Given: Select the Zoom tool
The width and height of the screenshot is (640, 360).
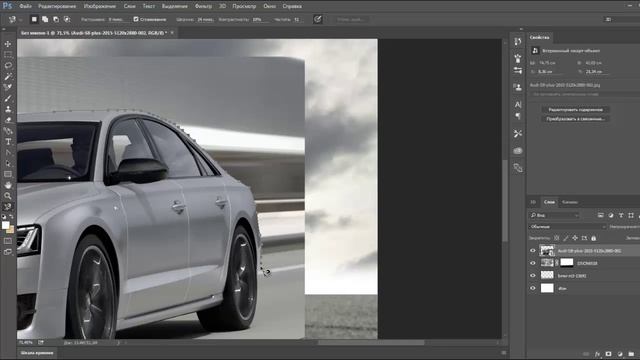Looking at the screenshot, I should click(8, 196).
